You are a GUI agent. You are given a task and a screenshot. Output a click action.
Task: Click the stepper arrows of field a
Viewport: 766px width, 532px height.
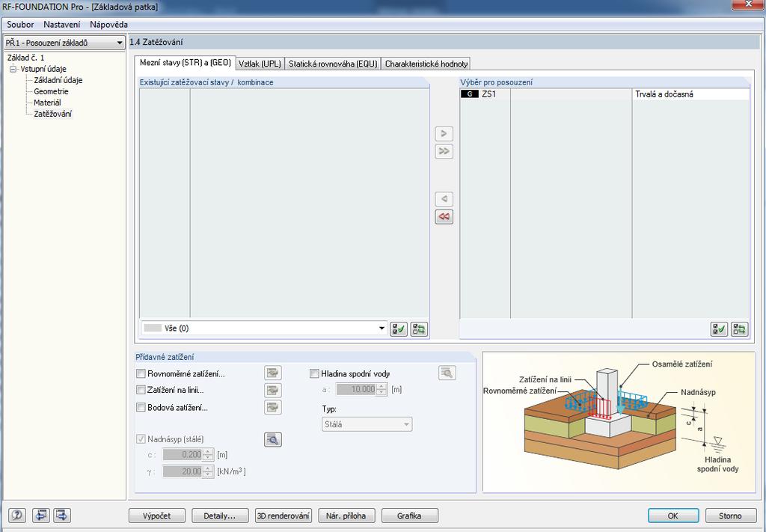point(382,389)
